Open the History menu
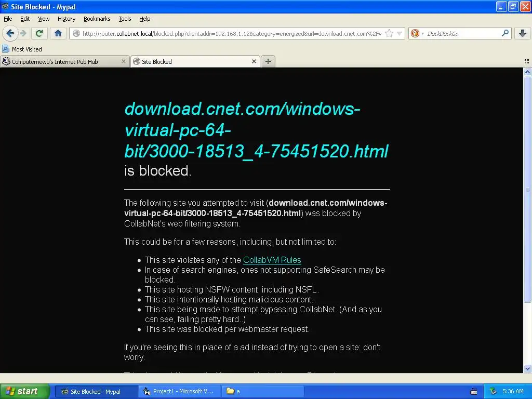The height and width of the screenshot is (399, 532). click(66, 19)
